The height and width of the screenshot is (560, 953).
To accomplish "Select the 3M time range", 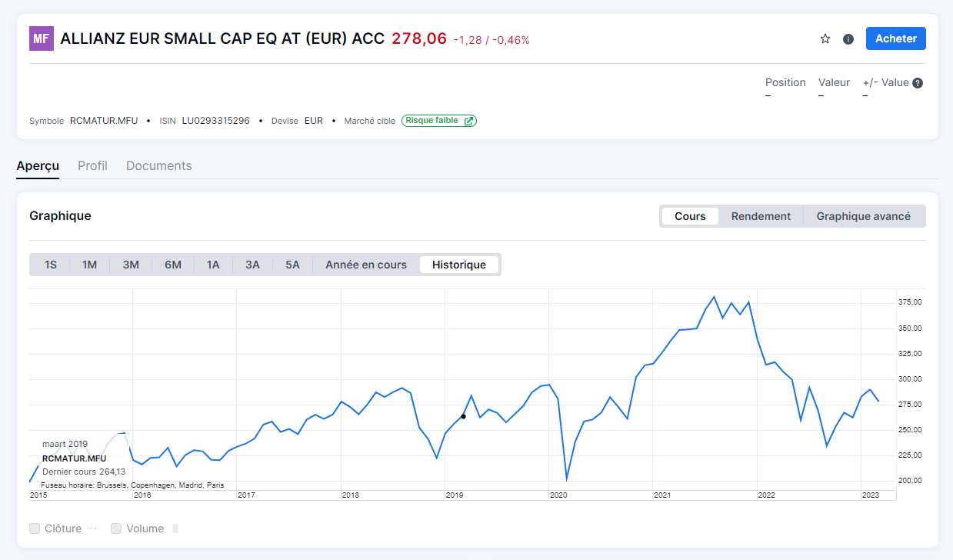I will [x=131, y=265].
